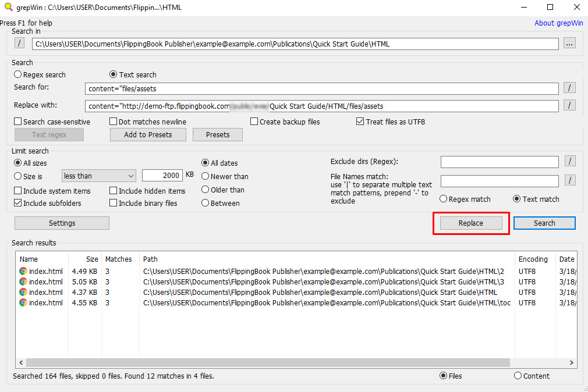Sort results by Date column header
Screen dimensions: 588x392
tap(566, 259)
